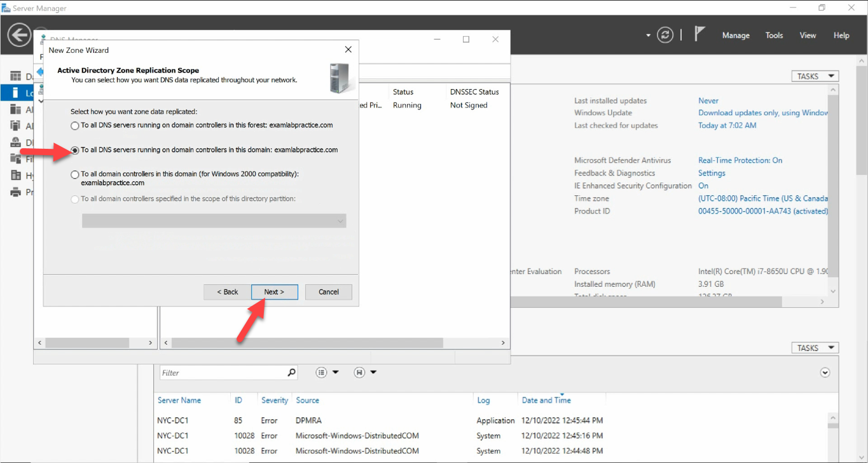Click the Server Manager back arrow button
The width and height of the screenshot is (868, 463).
pyautogui.click(x=20, y=34)
